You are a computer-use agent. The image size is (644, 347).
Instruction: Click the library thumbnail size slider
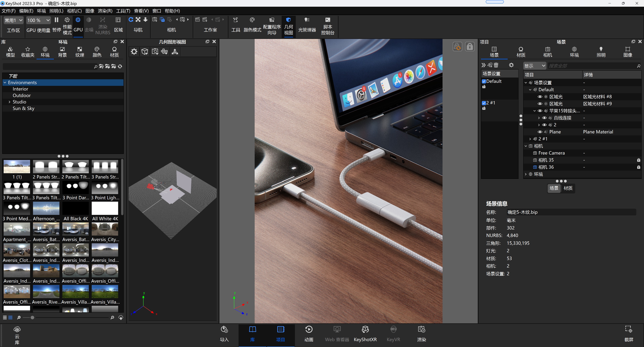pyautogui.click(x=33, y=317)
